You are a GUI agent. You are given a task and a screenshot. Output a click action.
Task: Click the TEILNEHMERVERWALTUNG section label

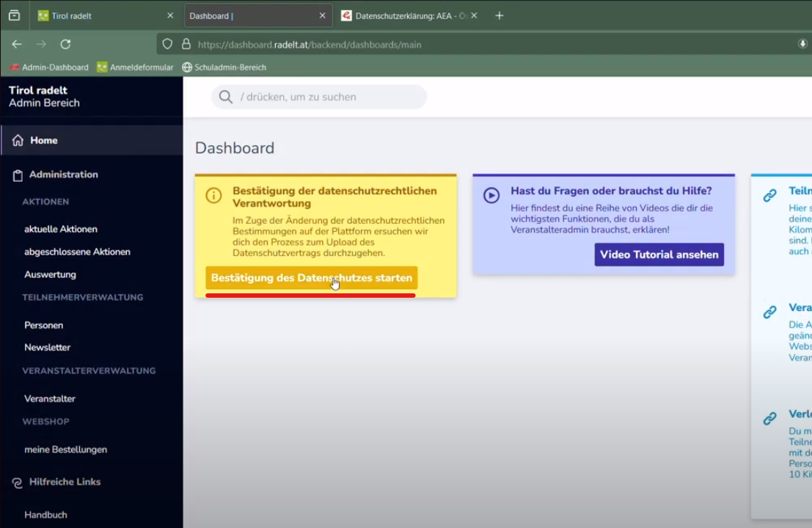[x=83, y=297]
